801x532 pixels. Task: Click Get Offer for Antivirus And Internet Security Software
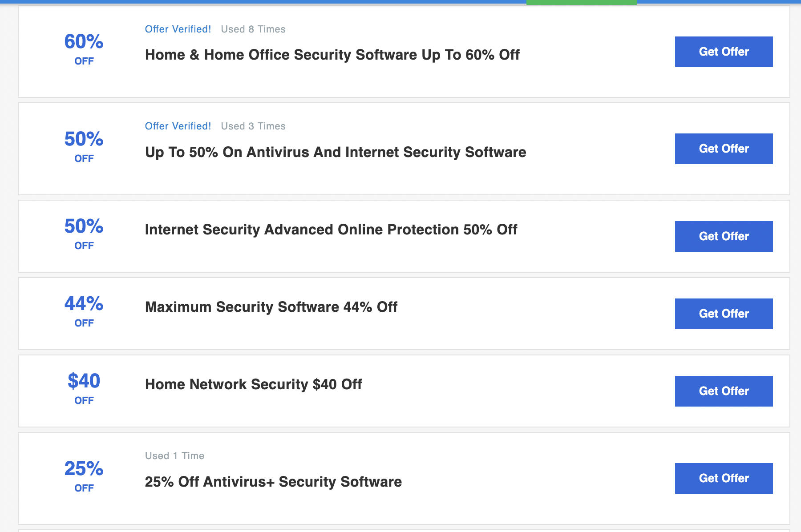(x=723, y=149)
